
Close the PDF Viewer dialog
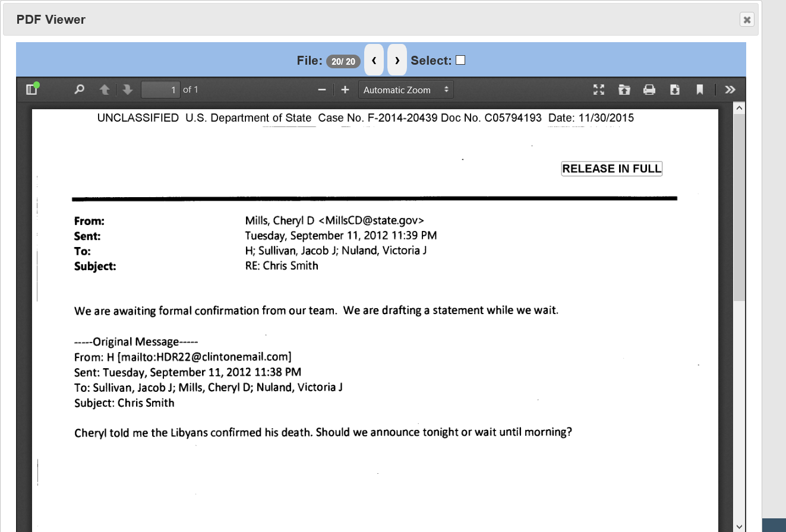tap(747, 20)
